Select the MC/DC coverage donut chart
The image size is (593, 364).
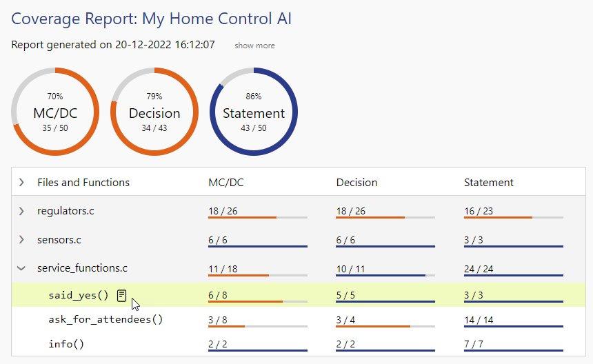click(x=55, y=112)
